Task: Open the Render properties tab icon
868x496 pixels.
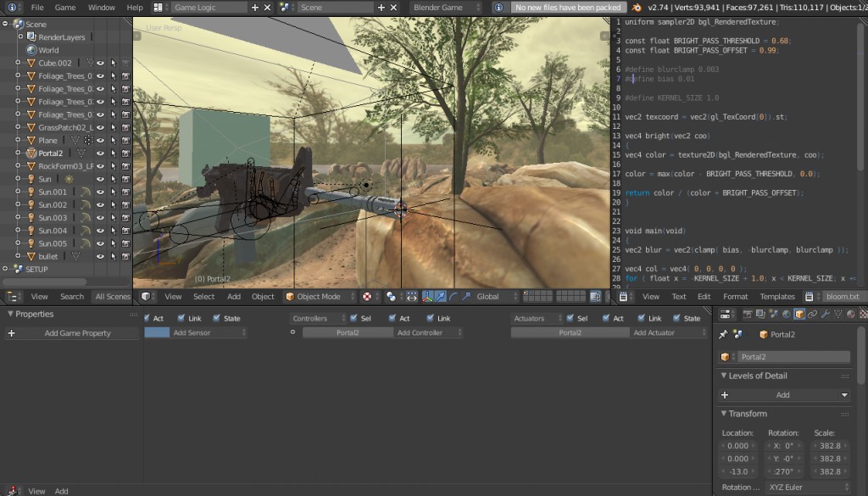Action: pos(749,315)
